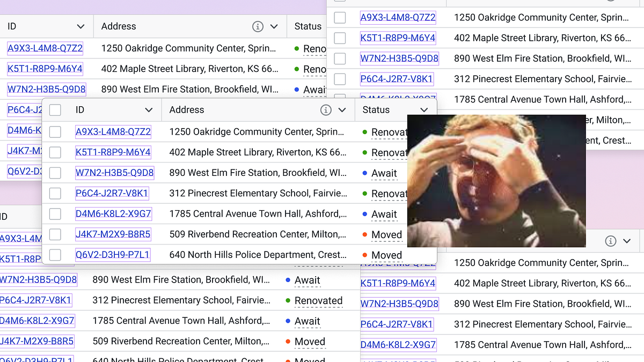
Task: Click the Renovated status in the bottom-left table
Action: [x=319, y=301]
